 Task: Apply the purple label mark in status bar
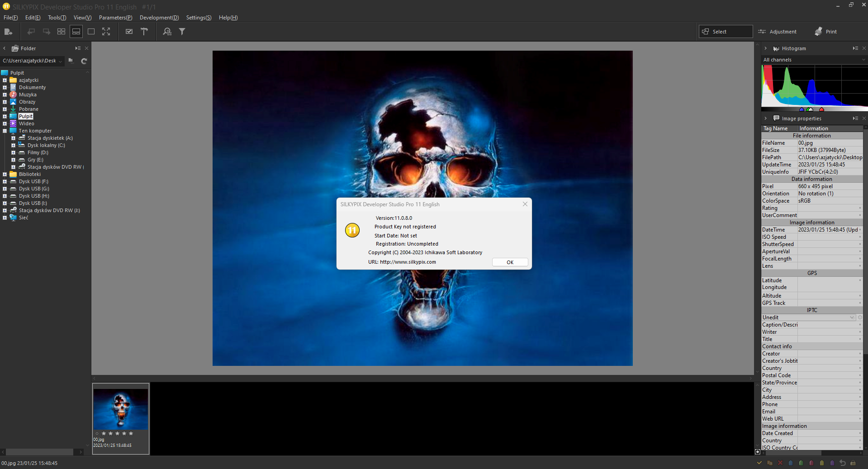[832, 463]
